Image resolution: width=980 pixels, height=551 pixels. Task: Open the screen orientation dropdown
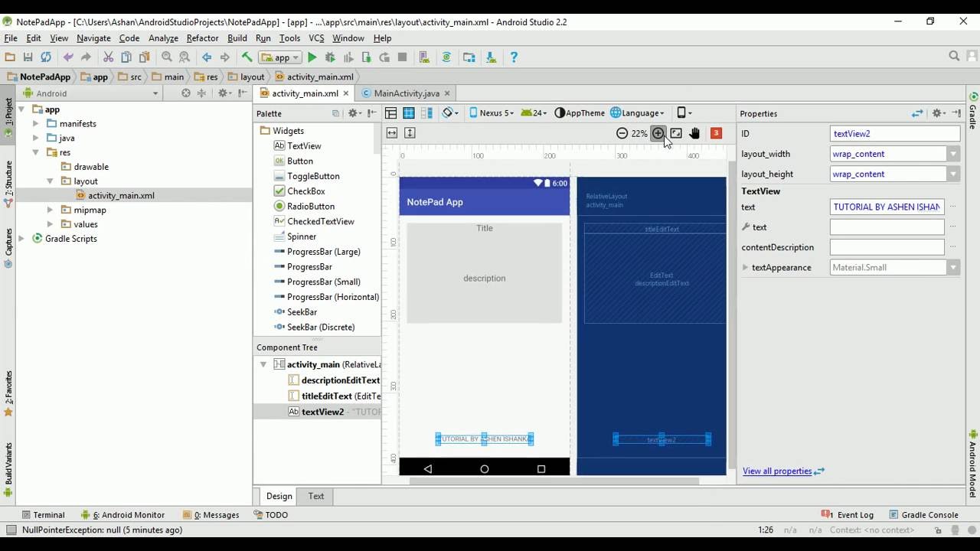(451, 113)
